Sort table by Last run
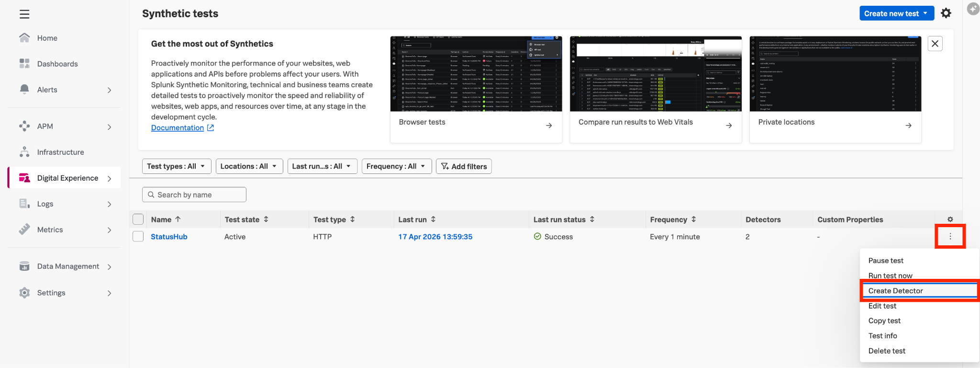Screen dimensions: 980x368 433,219
